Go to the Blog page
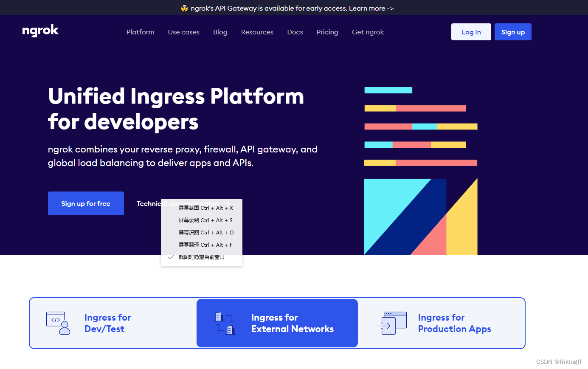 pos(220,32)
